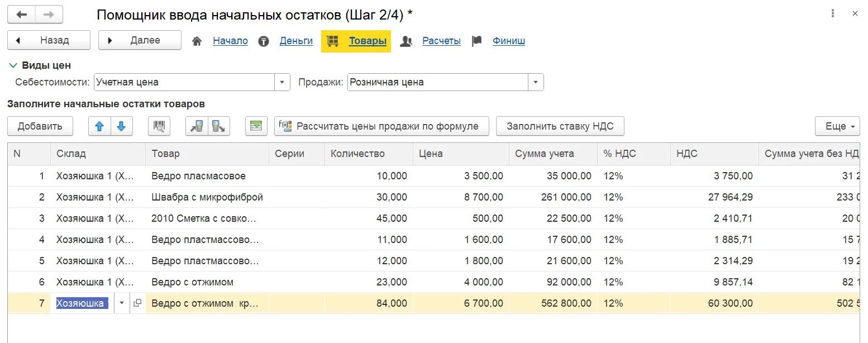Screen dimensions: 868x343
Task: Click the forward arrow navigation icon
Action: point(49,15)
